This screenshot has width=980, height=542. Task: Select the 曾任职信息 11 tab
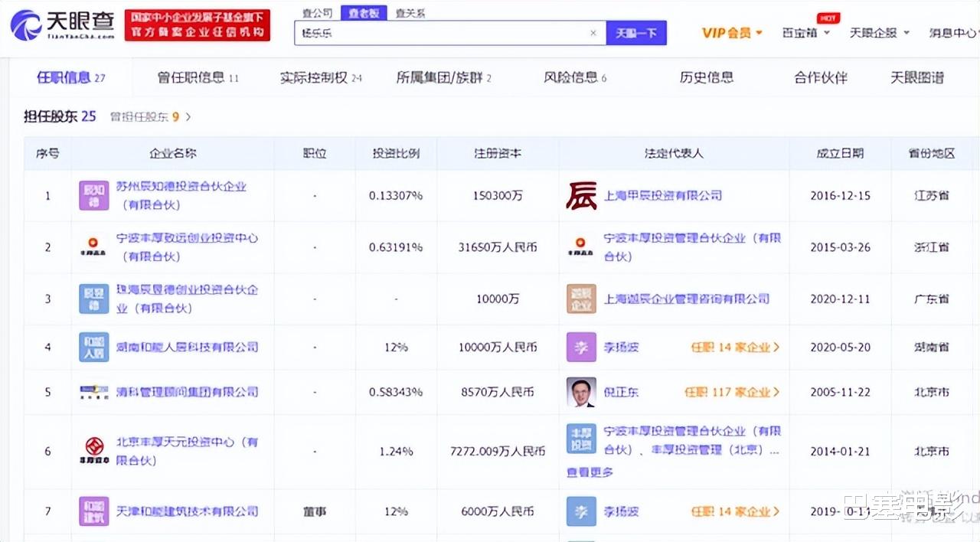[x=198, y=77]
